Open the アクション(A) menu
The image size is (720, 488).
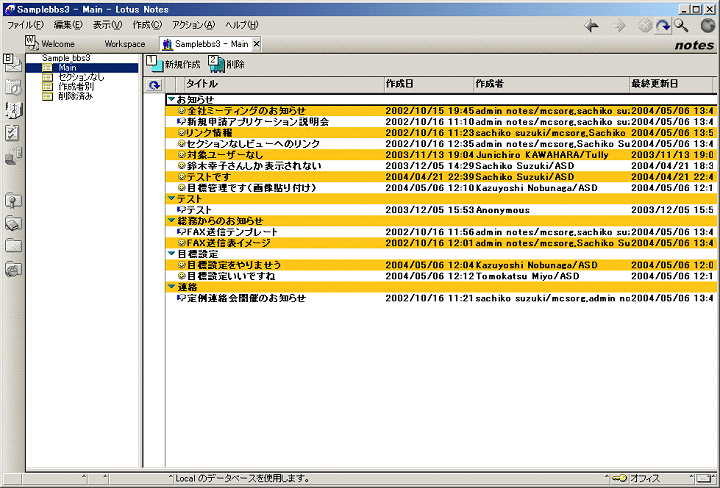click(193, 25)
